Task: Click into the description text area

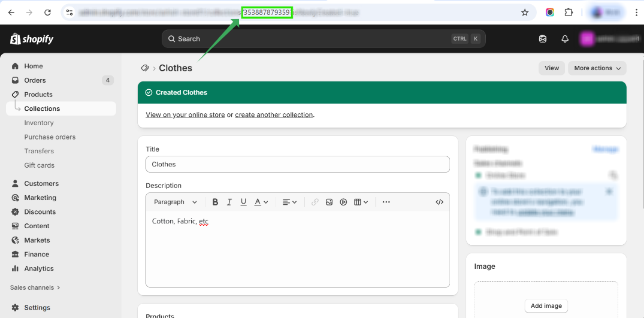Action: [298, 249]
